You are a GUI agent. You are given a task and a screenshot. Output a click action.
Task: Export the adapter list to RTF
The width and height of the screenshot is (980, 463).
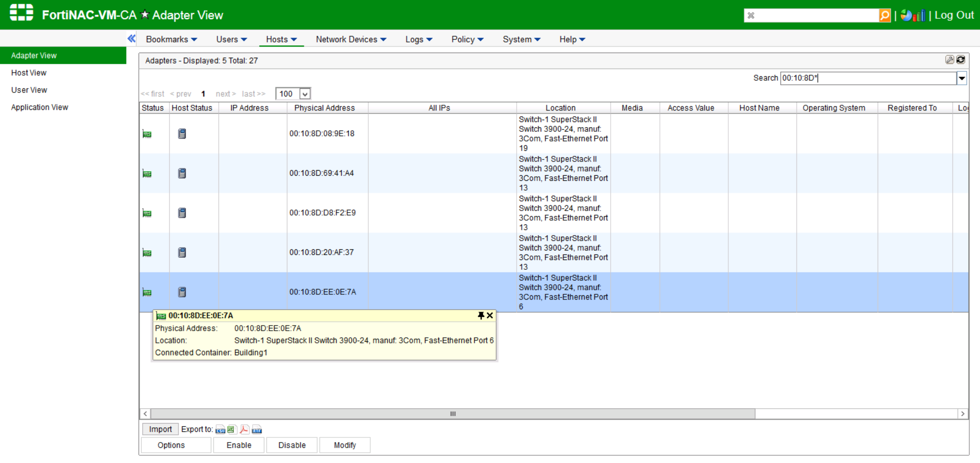coord(257,430)
